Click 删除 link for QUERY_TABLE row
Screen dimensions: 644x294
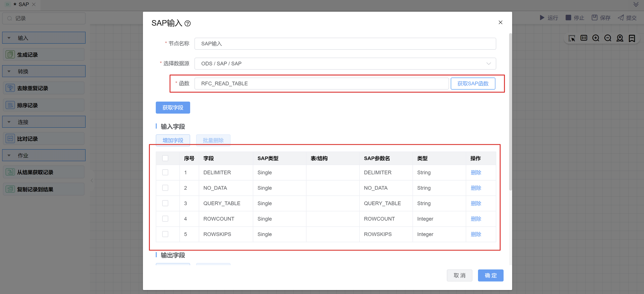(476, 203)
